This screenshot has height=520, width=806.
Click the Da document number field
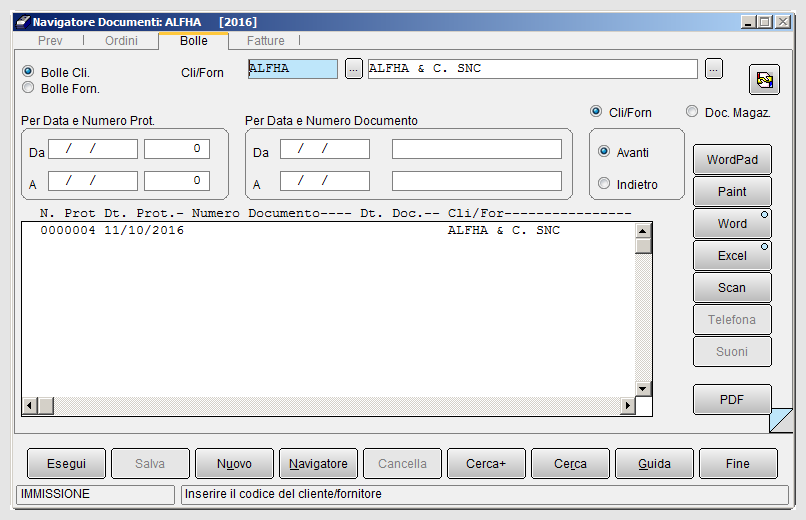pos(477,149)
